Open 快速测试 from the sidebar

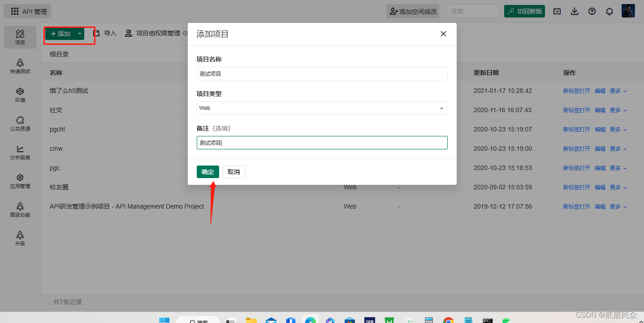click(20, 66)
